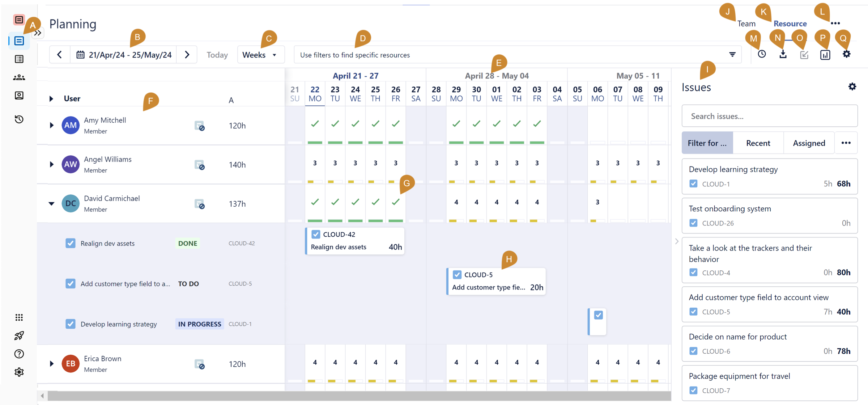Uncheck the Realign dev assets task
This screenshot has height=405, width=868.
coord(71,243)
